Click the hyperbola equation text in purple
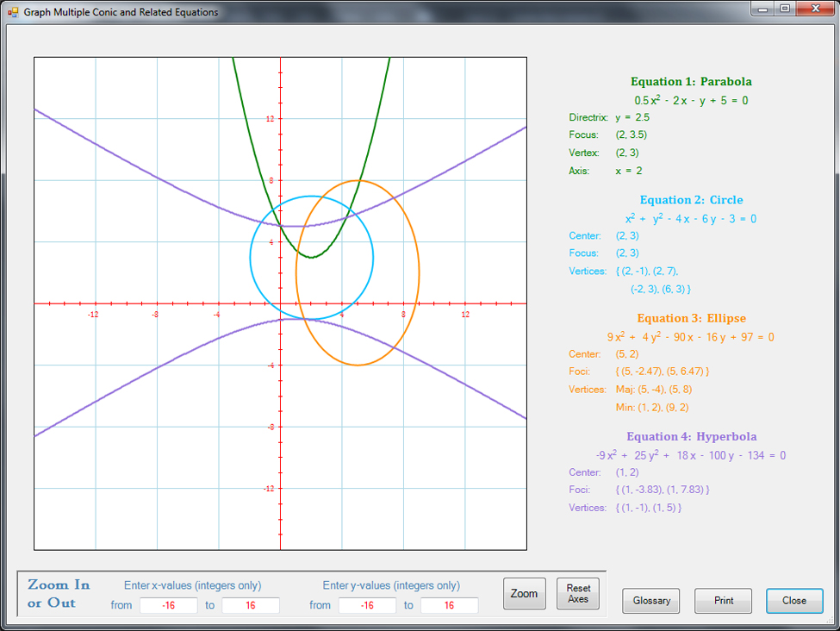 click(x=691, y=455)
